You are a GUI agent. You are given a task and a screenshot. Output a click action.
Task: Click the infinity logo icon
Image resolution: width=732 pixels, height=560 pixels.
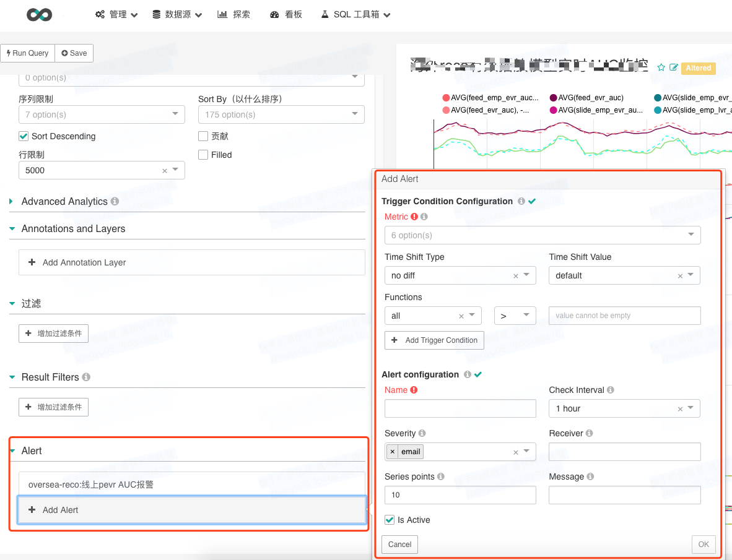(39, 15)
